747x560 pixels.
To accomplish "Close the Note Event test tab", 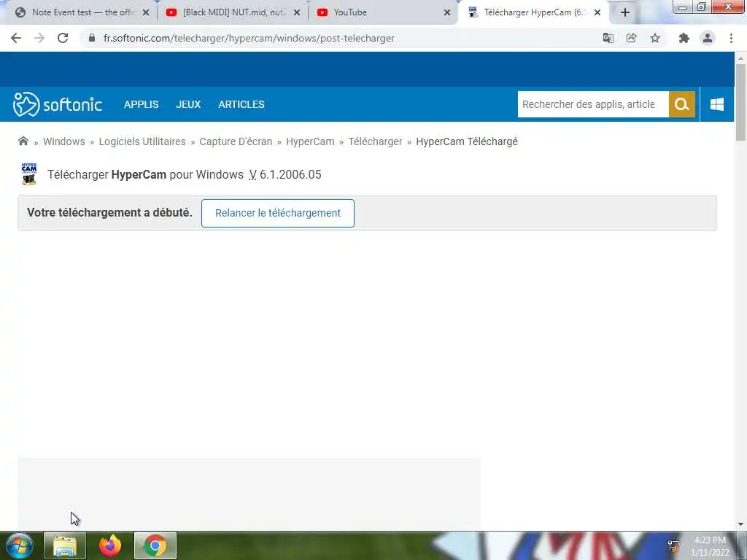I will [x=146, y=12].
